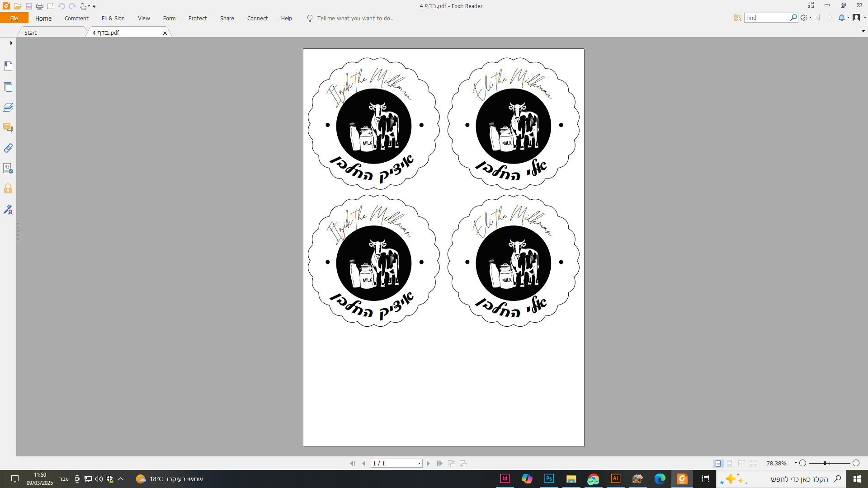
Task: Toggle facing pages view mode
Action: click(741, 464)
